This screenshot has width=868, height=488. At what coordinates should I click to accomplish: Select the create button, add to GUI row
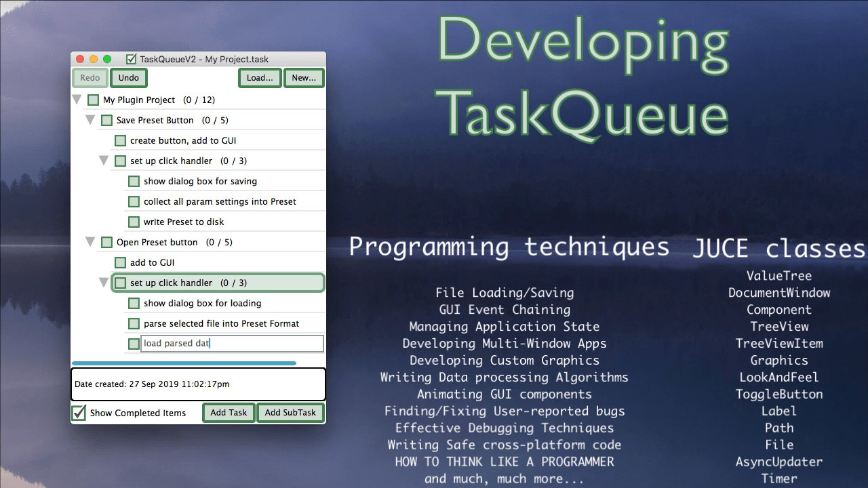218,141
